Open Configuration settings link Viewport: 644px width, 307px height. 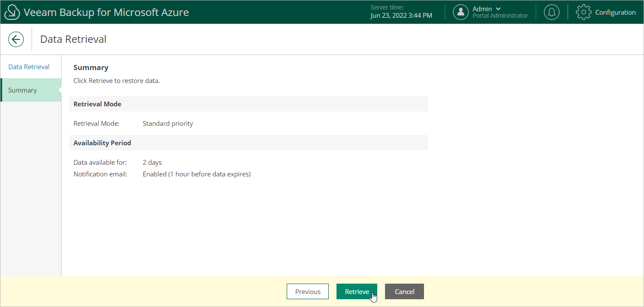[615, 12]
